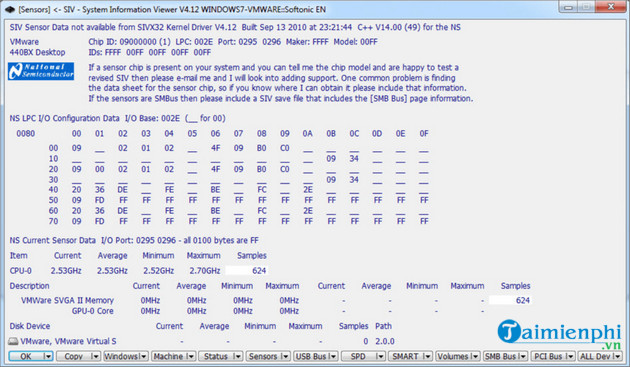Close the SIV window

point(610,7)
